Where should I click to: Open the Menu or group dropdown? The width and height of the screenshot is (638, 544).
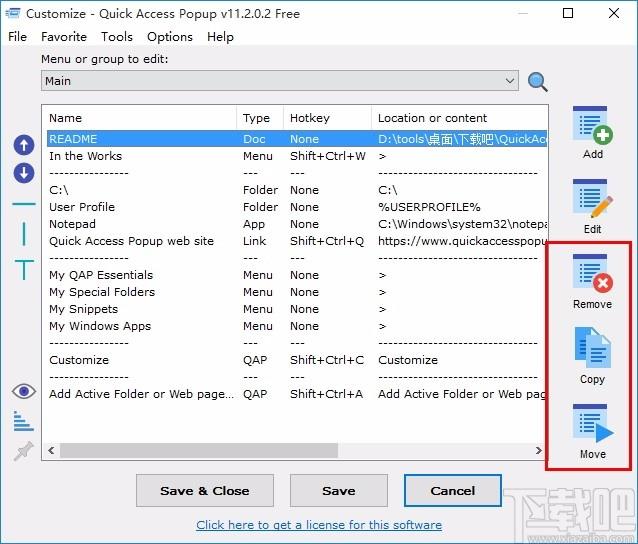pyautogui.click(x=280, y=81)
